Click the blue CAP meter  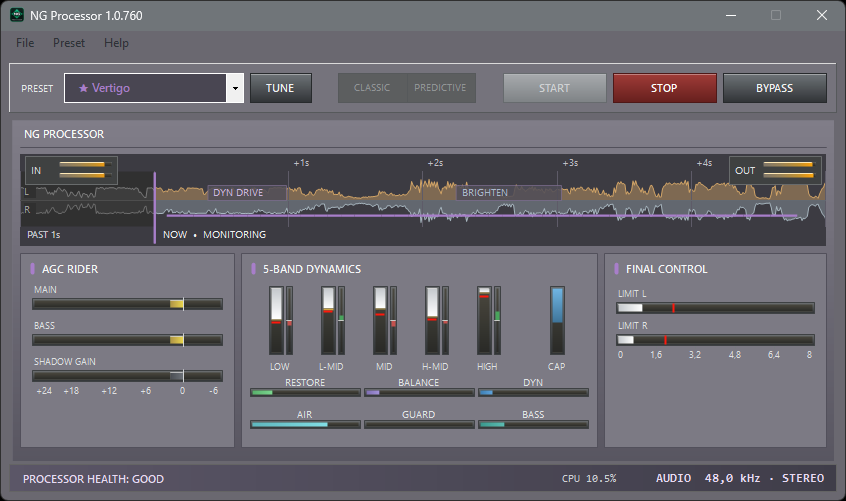click(x=557, y=320)
